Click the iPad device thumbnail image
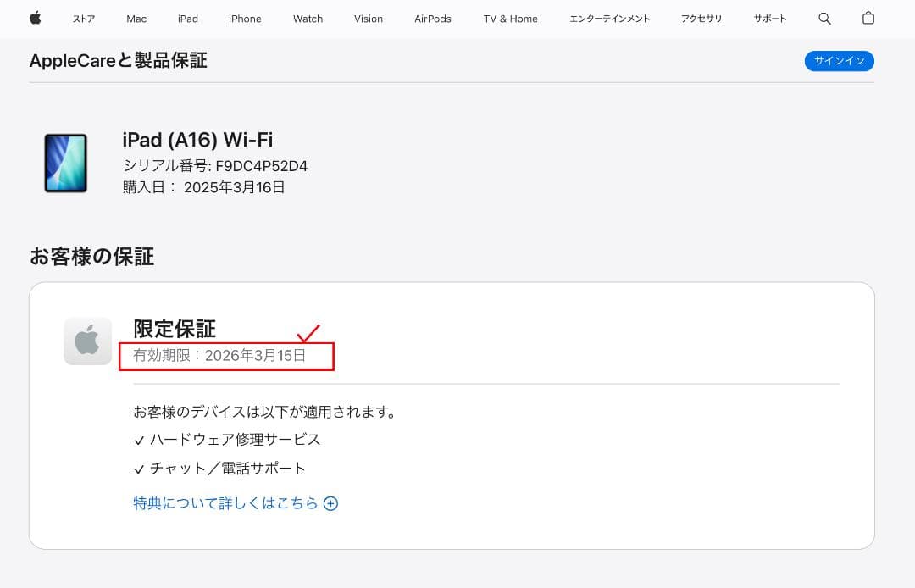915x588 pixels. [x=66, y=163]
